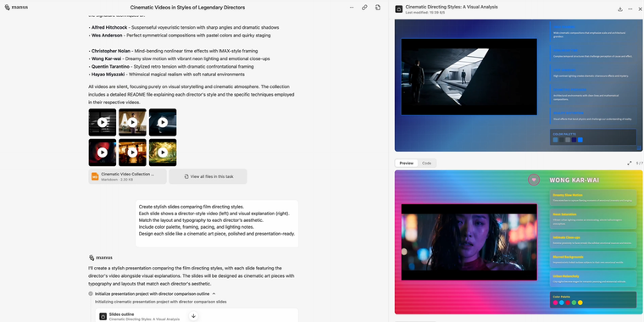Close the Cinematic Directing Styles panel
The width and height of the screenshot is (644, 322).
point(640,9)
